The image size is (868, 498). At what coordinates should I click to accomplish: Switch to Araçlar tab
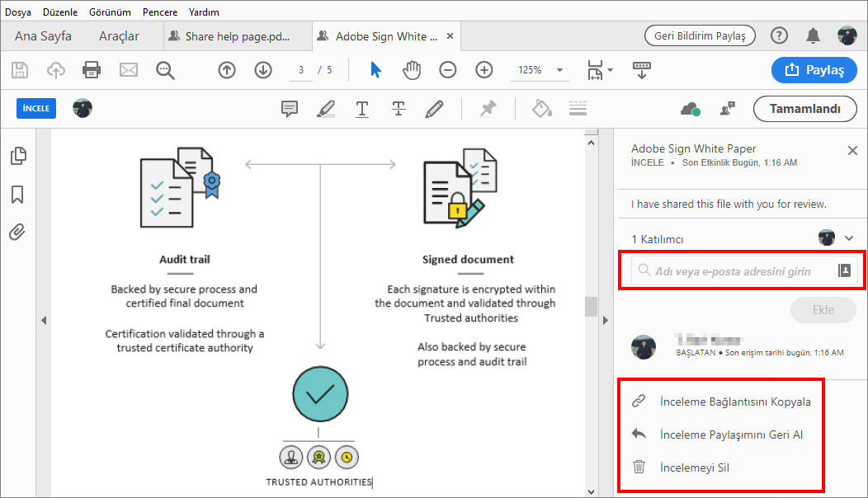coord(119,36)
